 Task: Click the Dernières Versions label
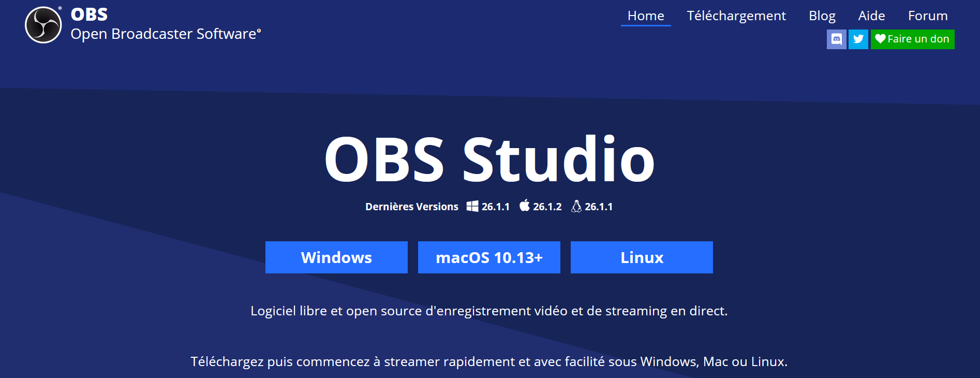pos(412,207)
